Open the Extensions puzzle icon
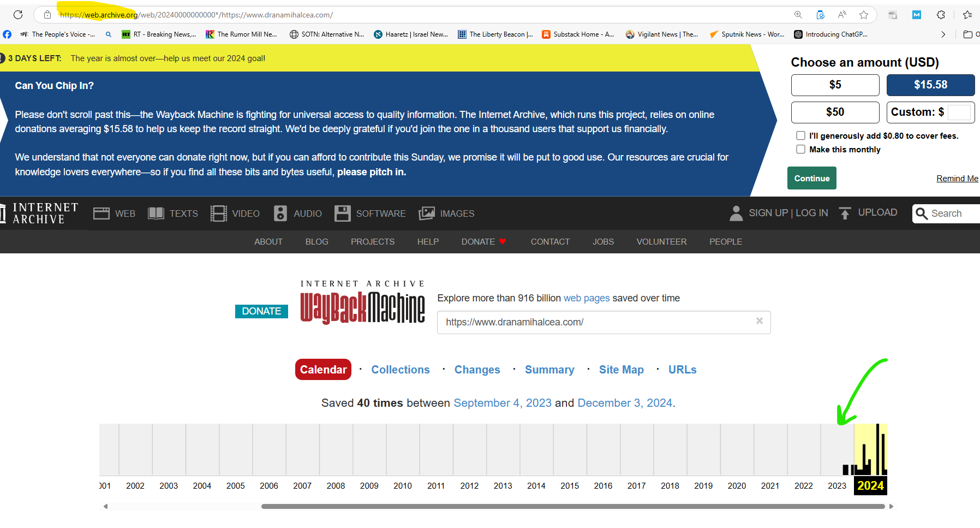 [941, 15]
